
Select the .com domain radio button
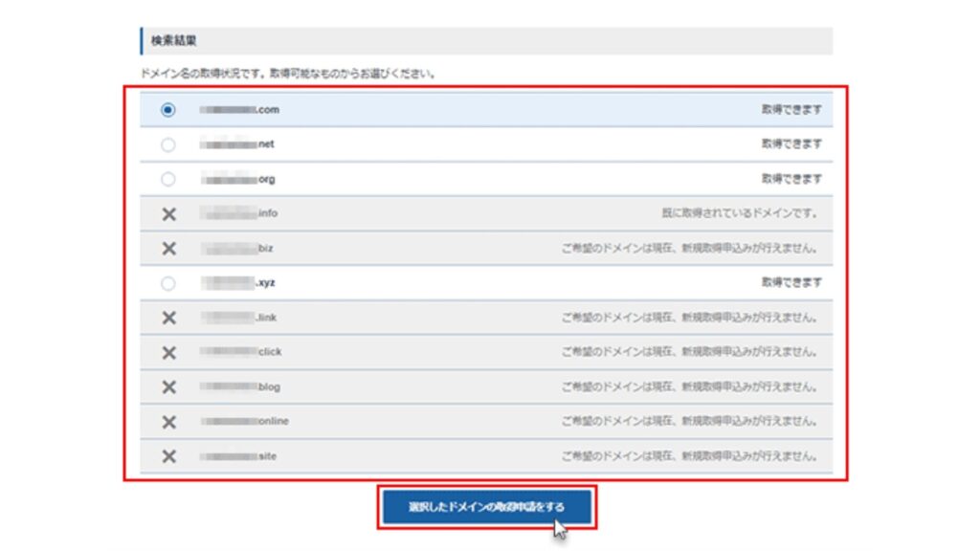(x=167, y=110)
